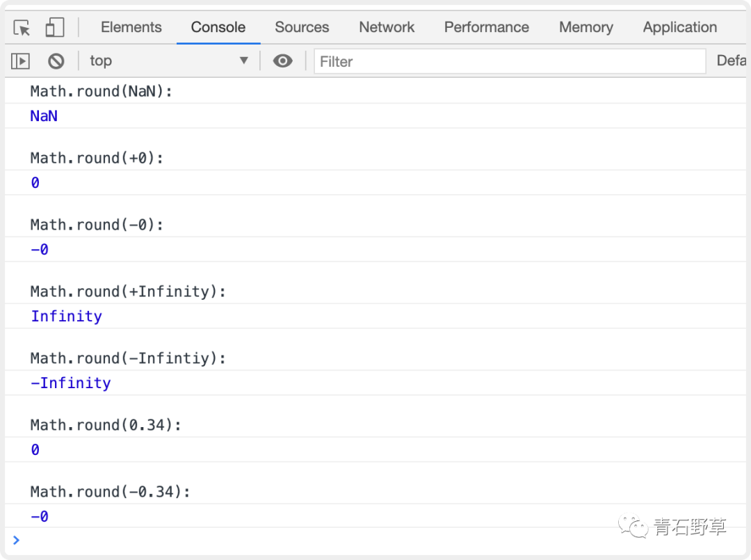This screenshot has width=751, height=560.
Task: Select the NaN output value
Action: pos(44,116)
